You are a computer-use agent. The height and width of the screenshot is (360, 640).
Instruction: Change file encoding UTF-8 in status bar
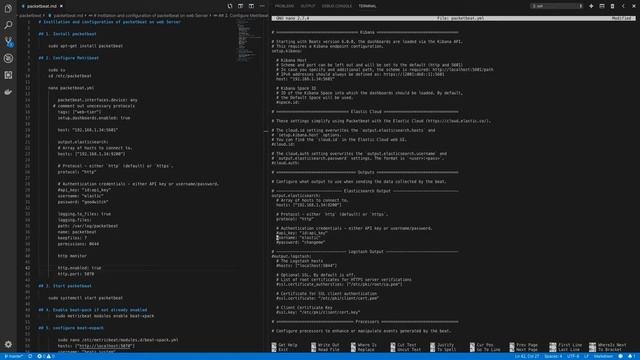click(573, 356)
